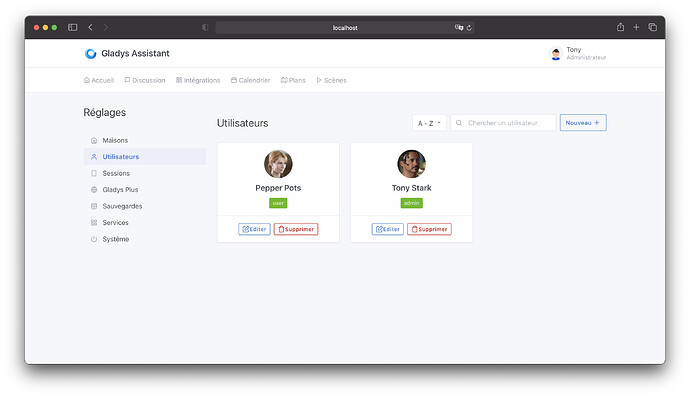The image size is (690, 397).
Task: Open a new tab with plus icon
Action: [x=636, y=27]
